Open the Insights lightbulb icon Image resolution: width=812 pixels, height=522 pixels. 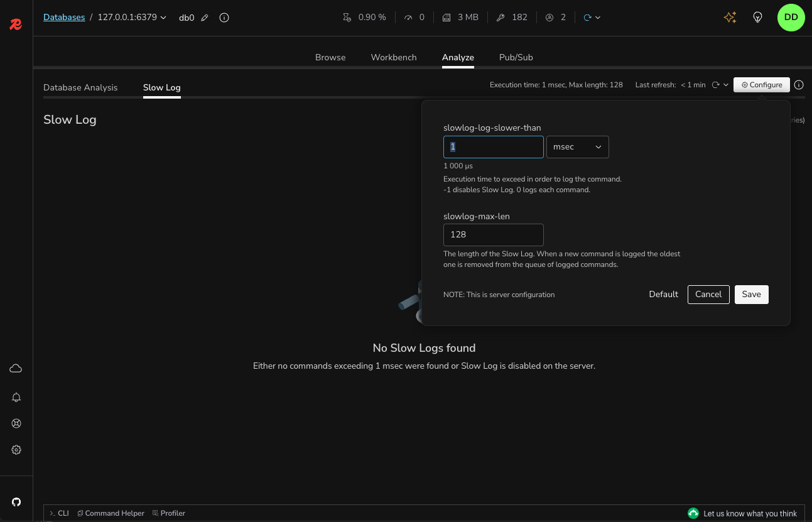pyautogui.click(x=757, y=18)
